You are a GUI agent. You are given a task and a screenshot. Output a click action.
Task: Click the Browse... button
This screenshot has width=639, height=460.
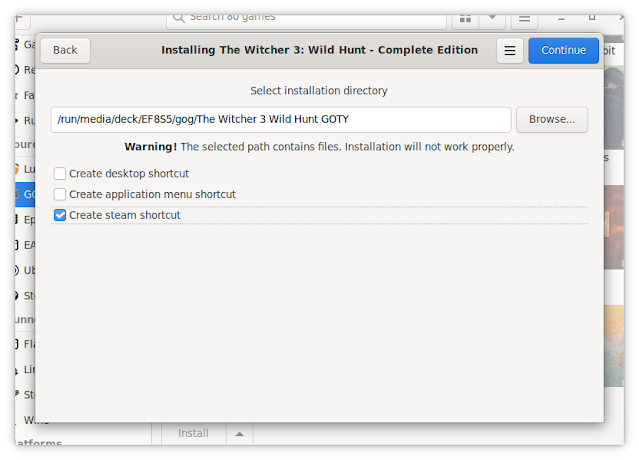pyautogui.click(x=552, y=119)
